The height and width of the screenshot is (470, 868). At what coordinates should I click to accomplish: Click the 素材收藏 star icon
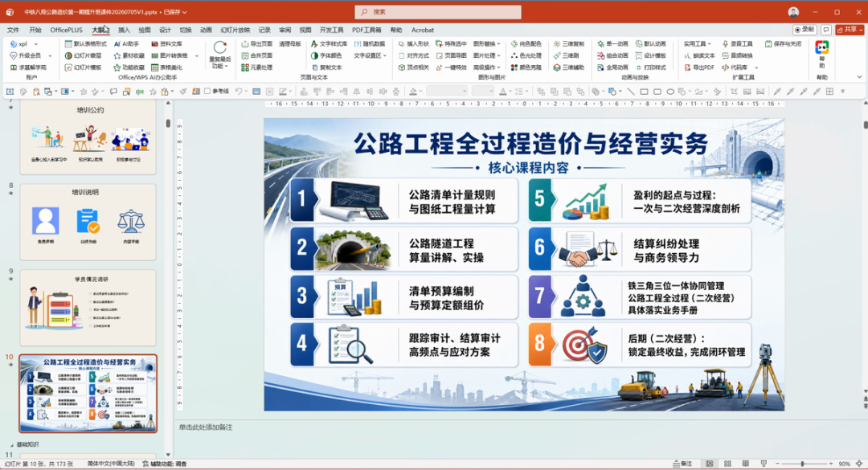pos(117,56)
